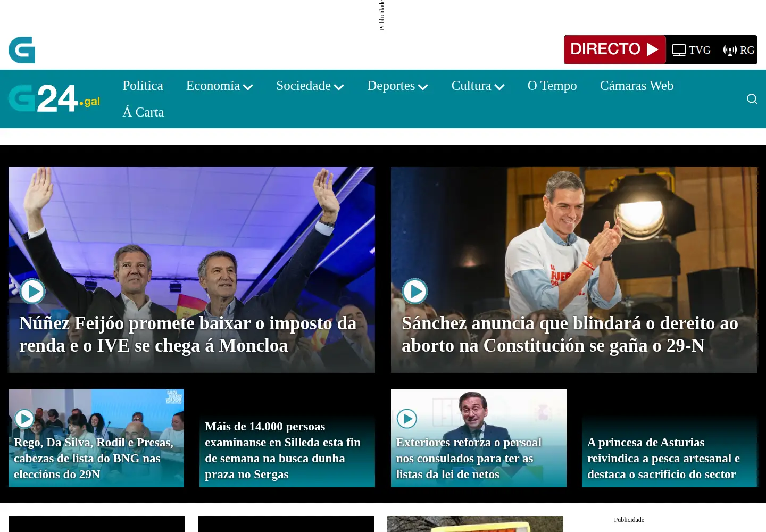Open the Cultura section link
The image size is (766, 532).
pos(471,86)
